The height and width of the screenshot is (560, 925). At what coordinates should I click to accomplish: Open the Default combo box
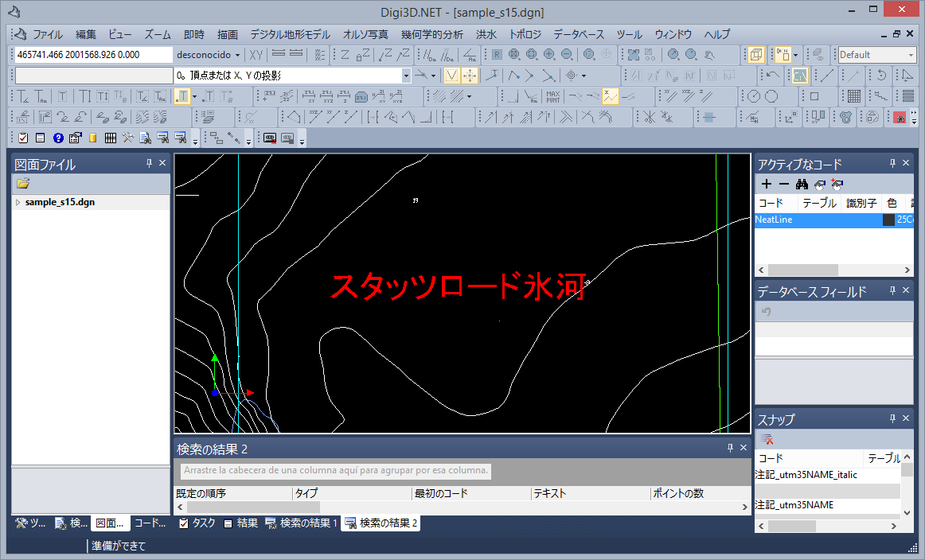tap(877, 55)
